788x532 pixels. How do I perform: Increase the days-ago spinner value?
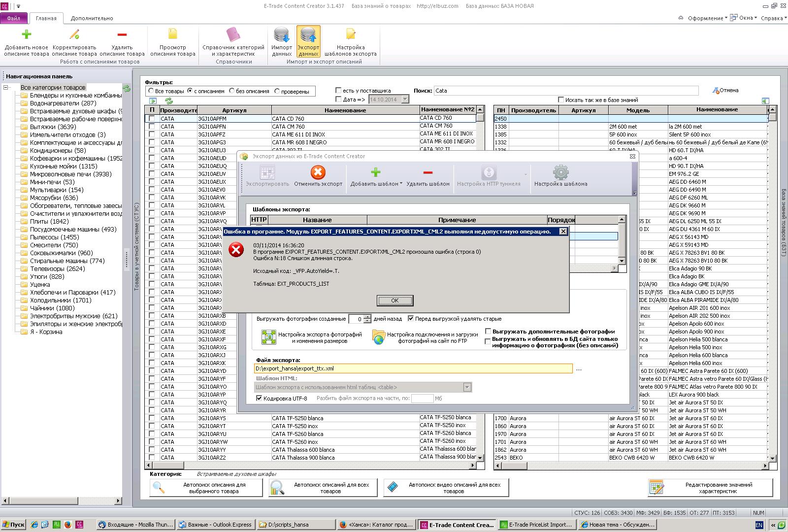(367, 317)
